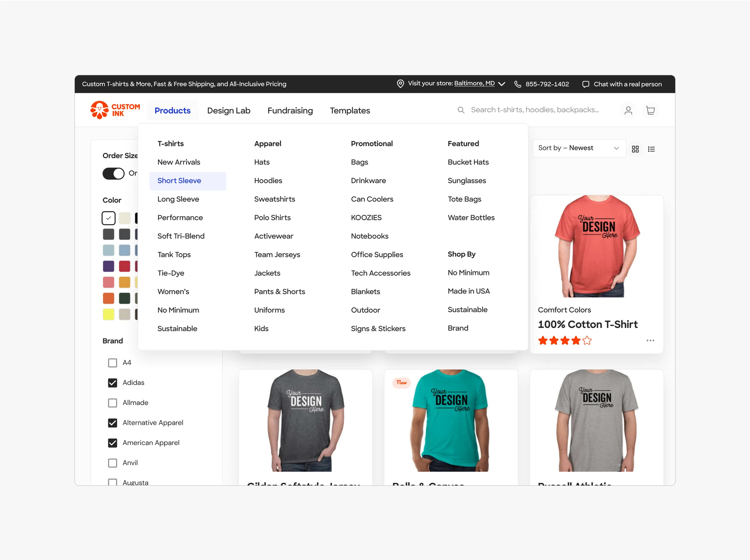Viewport: 750px width, 560px height.
Task: Check the A4 brand checkbox
Action: click(x=112, y=363)
